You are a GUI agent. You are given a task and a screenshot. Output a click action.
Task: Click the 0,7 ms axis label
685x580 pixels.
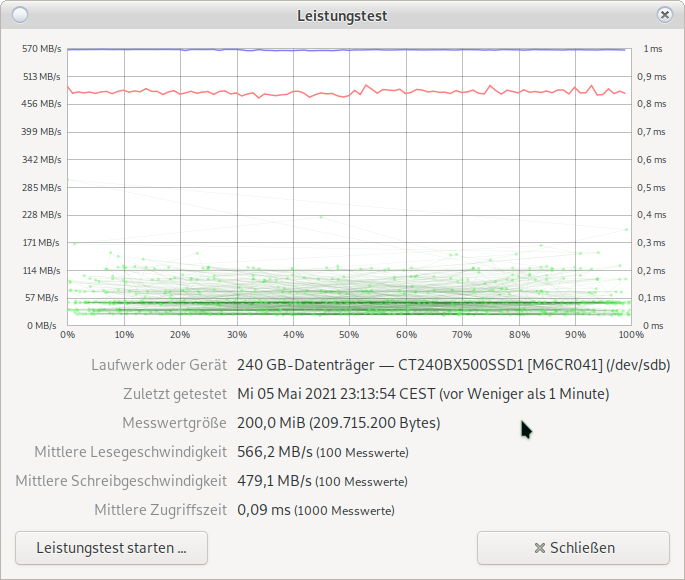[651, 131]
